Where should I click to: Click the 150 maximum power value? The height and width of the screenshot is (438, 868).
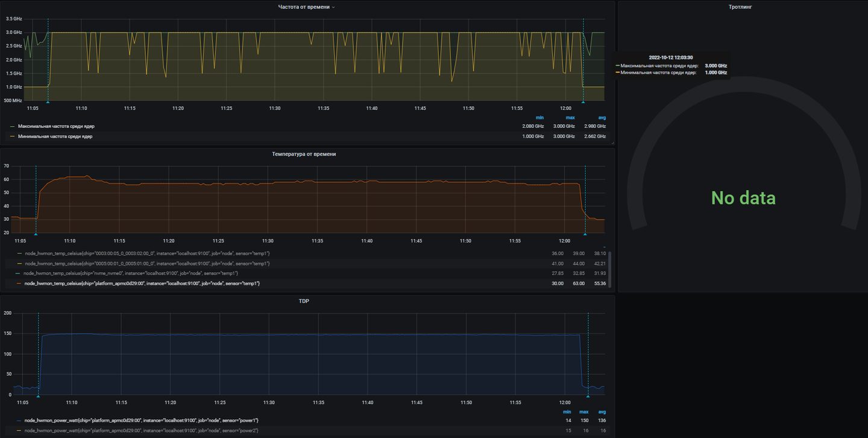click(x=584, y=421)
